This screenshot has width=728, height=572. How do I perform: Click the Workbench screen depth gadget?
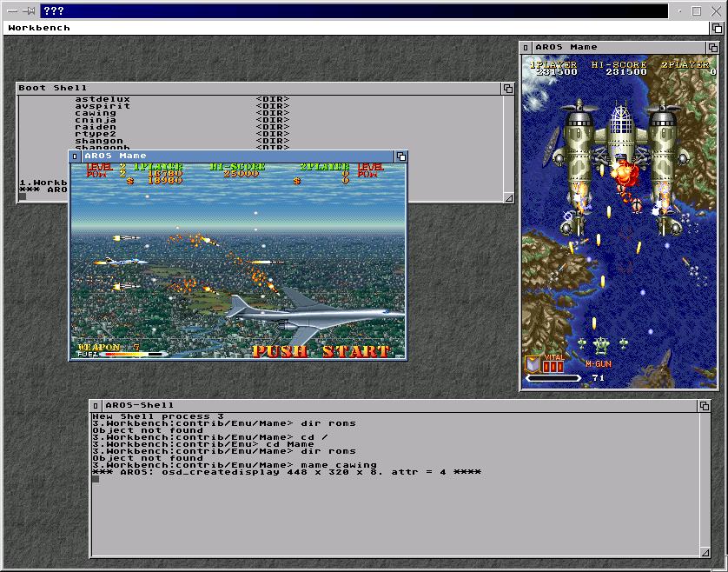tap(717, 28)
